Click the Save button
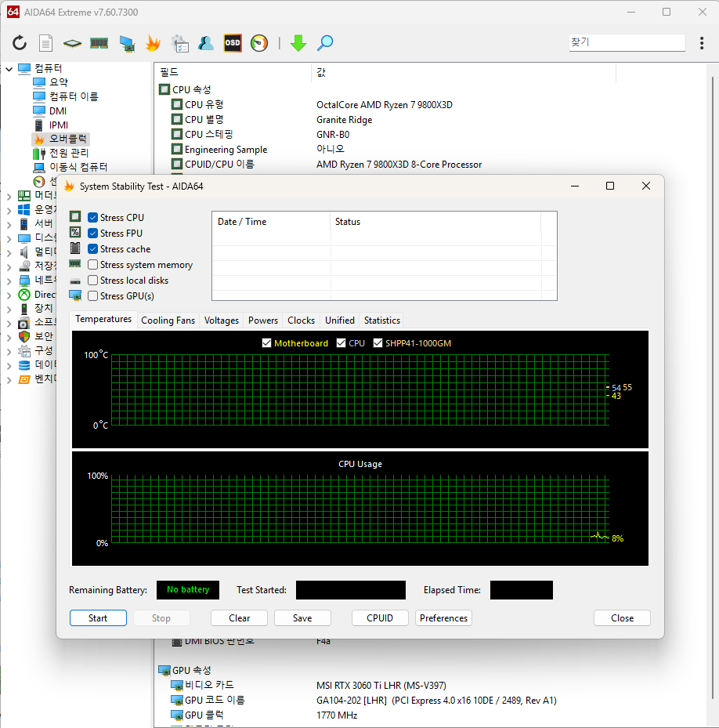This screenshot has width=719, height=728. (x=302, y=618)
